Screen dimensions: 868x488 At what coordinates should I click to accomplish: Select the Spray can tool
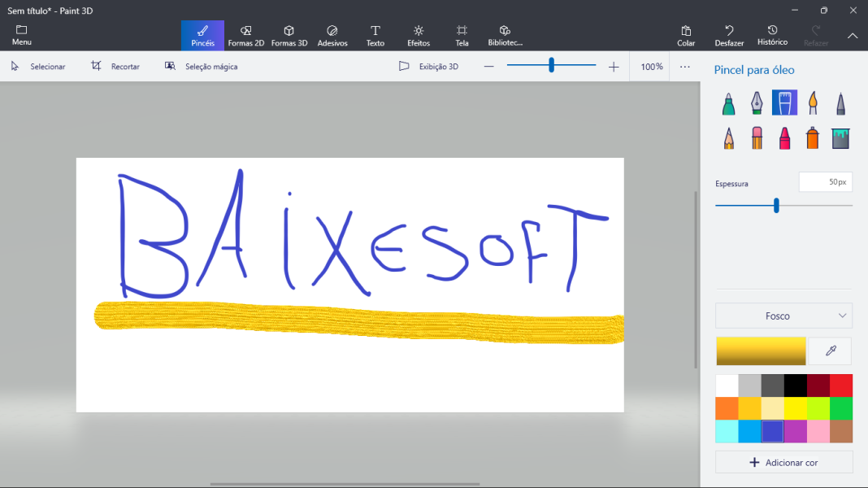pyautogui.click(x=812, y=138)
